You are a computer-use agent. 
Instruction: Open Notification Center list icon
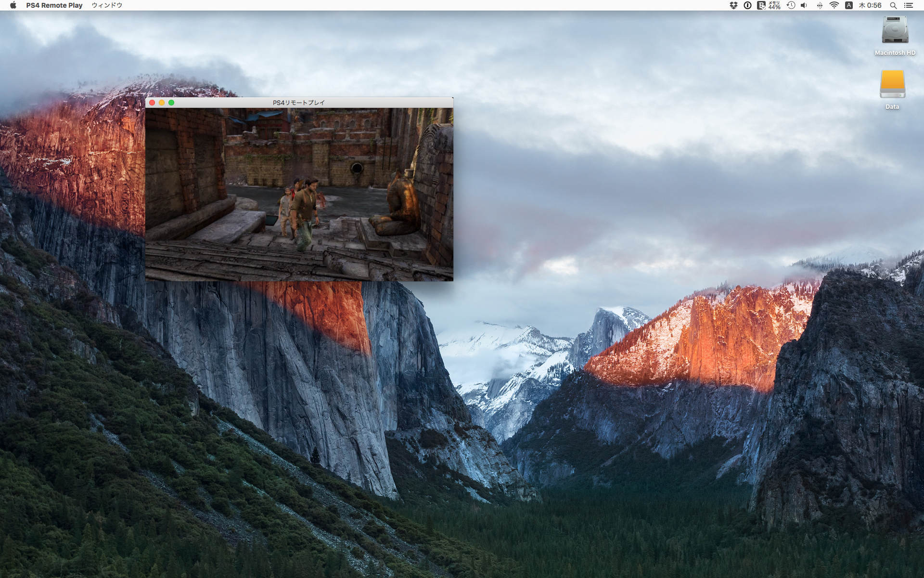coord(909,5)
